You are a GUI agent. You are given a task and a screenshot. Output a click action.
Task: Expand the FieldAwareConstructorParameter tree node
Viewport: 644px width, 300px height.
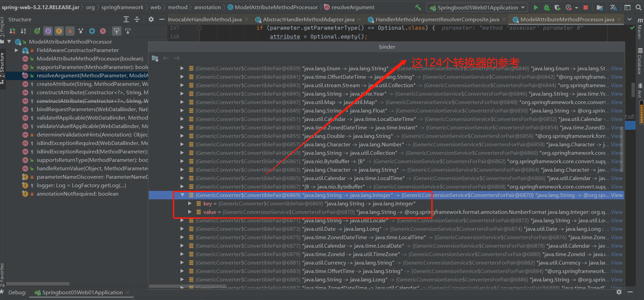pyautogui.click(x=16, y=50)
